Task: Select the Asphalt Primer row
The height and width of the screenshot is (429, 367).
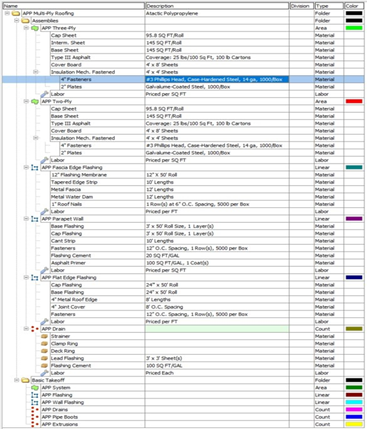Action: click(184, 263)
